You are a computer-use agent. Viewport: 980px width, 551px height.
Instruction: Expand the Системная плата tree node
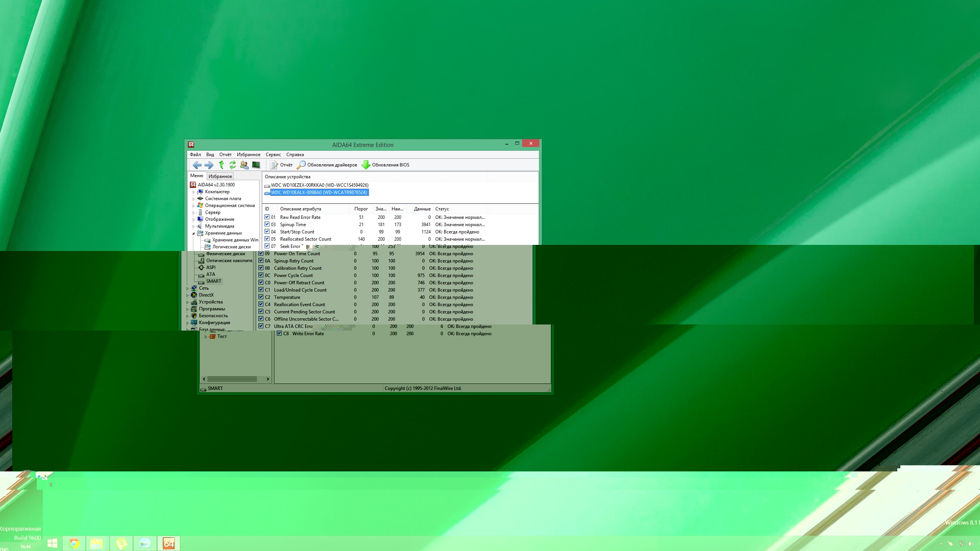[x=194, y=199]
